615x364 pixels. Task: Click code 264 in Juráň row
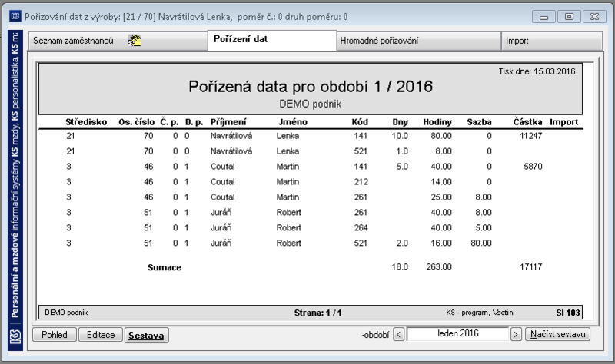click(x=361, y=227)
